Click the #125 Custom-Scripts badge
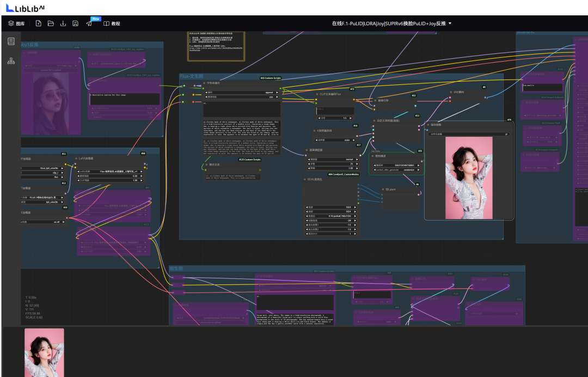The width and height of the screenshot is (588, 377). [x=250, y=160]
